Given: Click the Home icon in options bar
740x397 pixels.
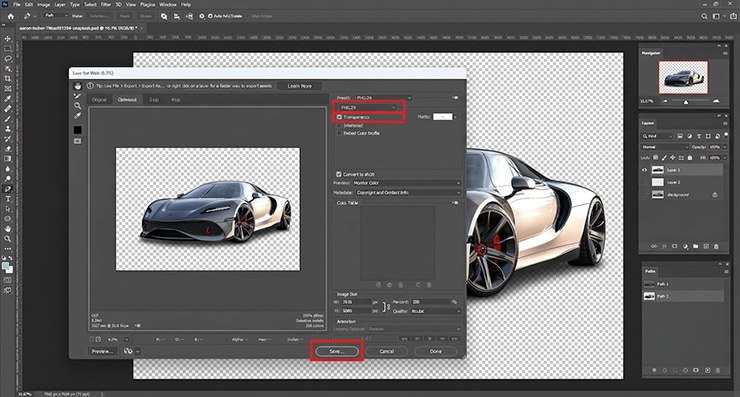Looking at the screenshot, I should click(x=11, y=16).
